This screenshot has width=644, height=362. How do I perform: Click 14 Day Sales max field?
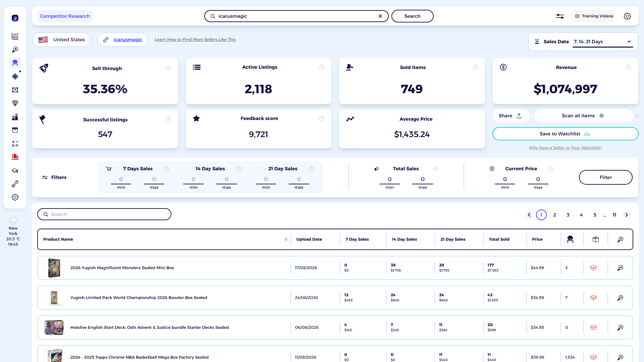(x=226, y=179)
